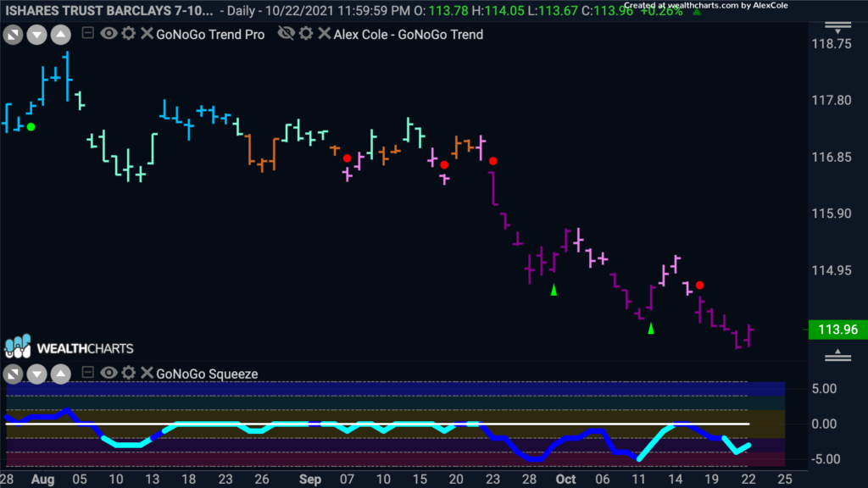868x488 pixels.
Task: Click the red dot marker in mid-October
Action: [x=699, y=285]
